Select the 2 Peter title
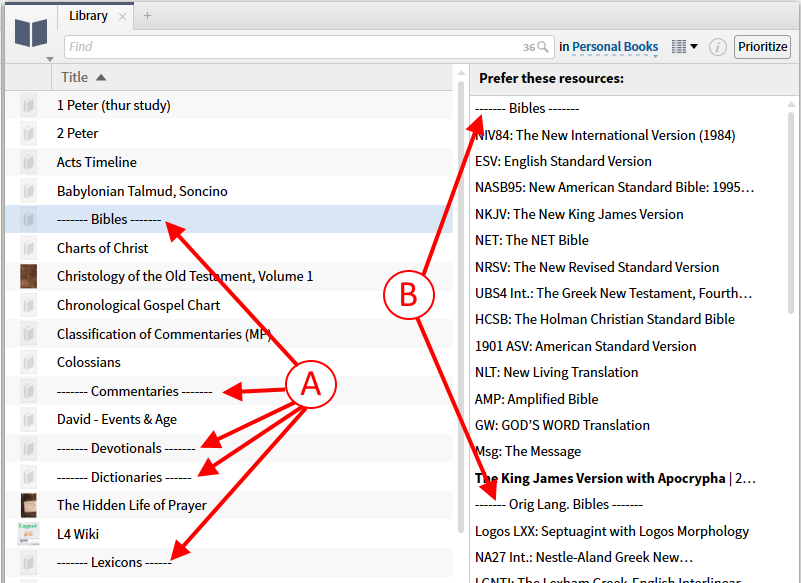 (x=77, y=133)
